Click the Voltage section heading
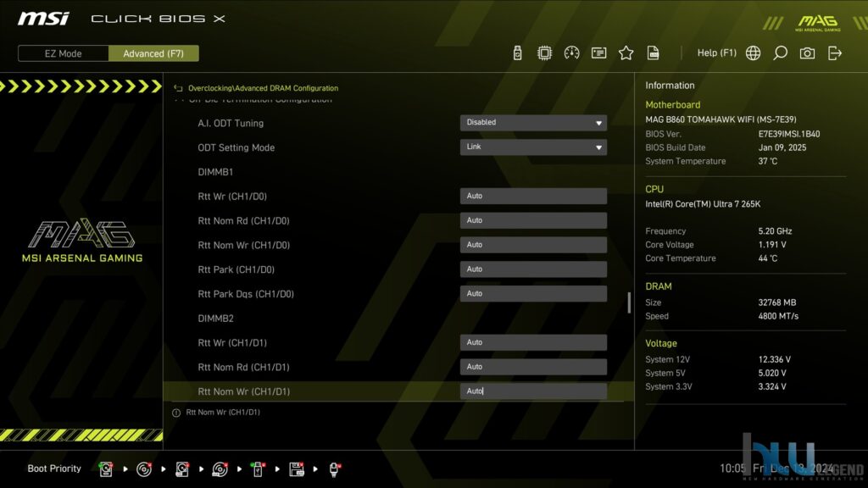 point(661,344)
